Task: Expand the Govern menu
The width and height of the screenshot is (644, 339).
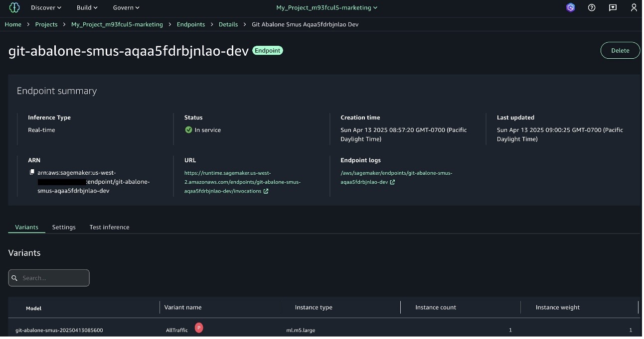Action: pyautogui.click(x=126, y=7)
